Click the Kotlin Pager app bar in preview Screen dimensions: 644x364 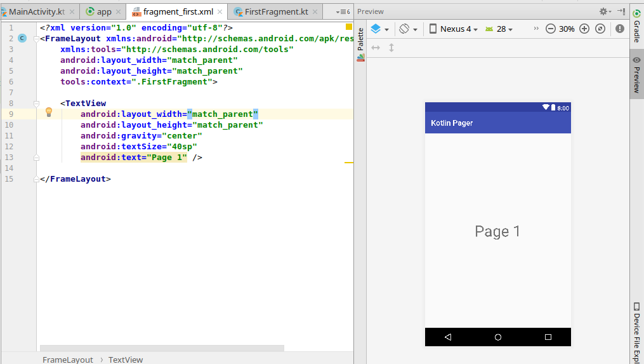(x=498, y=123)
